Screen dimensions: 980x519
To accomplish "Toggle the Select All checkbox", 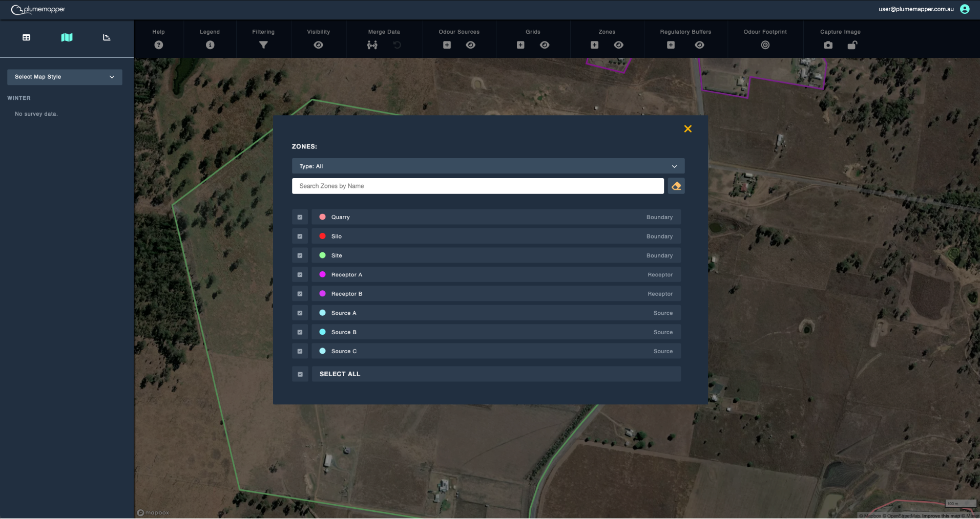I will coord(300,374).
